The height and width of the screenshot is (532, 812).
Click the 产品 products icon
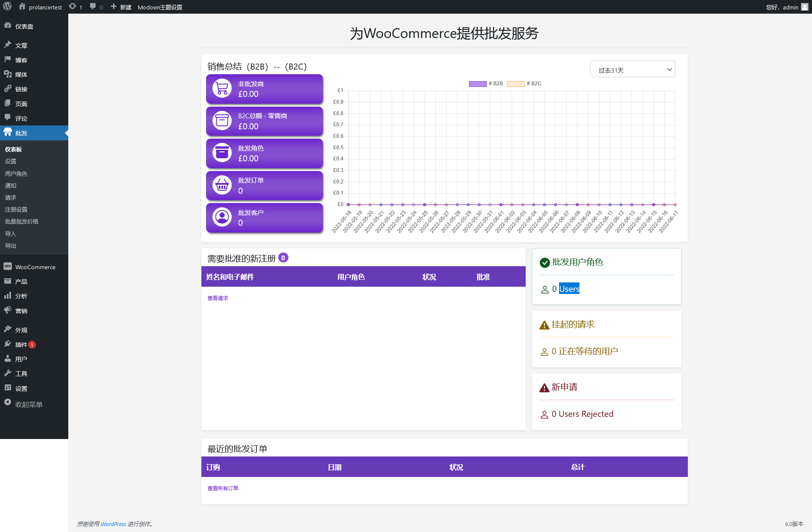coord(8,281)
